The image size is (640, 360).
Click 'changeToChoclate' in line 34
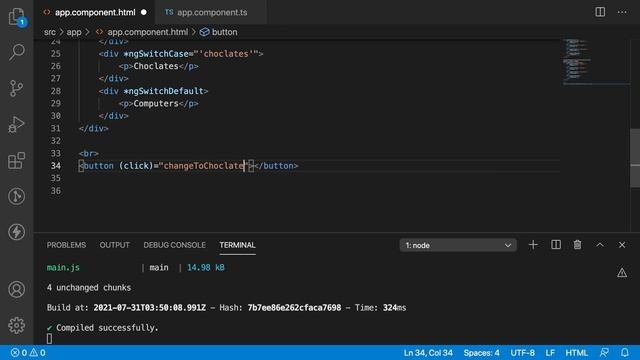pos(203,166)
